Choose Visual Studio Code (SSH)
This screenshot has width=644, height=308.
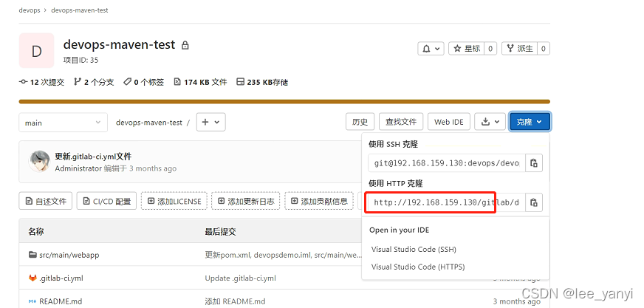pyautogui.click(x=414, y=249)
